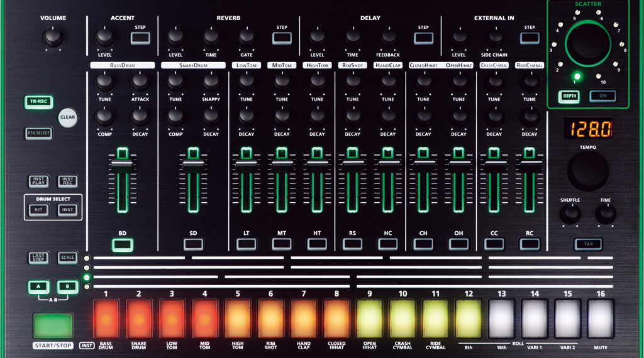The width and height of the screenshot is (644, 358).
Task: Click the KIT drum select button
Action: tap(38, 210)
